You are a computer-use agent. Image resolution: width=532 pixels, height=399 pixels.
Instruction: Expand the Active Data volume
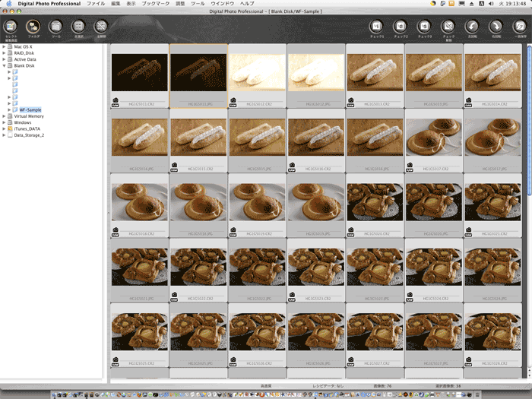point(4,59)
